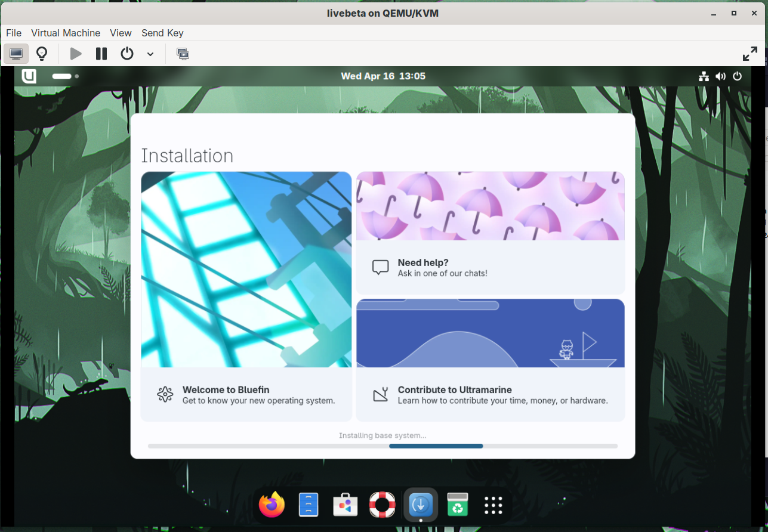This screenshot has height=532, width=768.
Task: Shut down the virtual machine
Action: coord(127,54)
